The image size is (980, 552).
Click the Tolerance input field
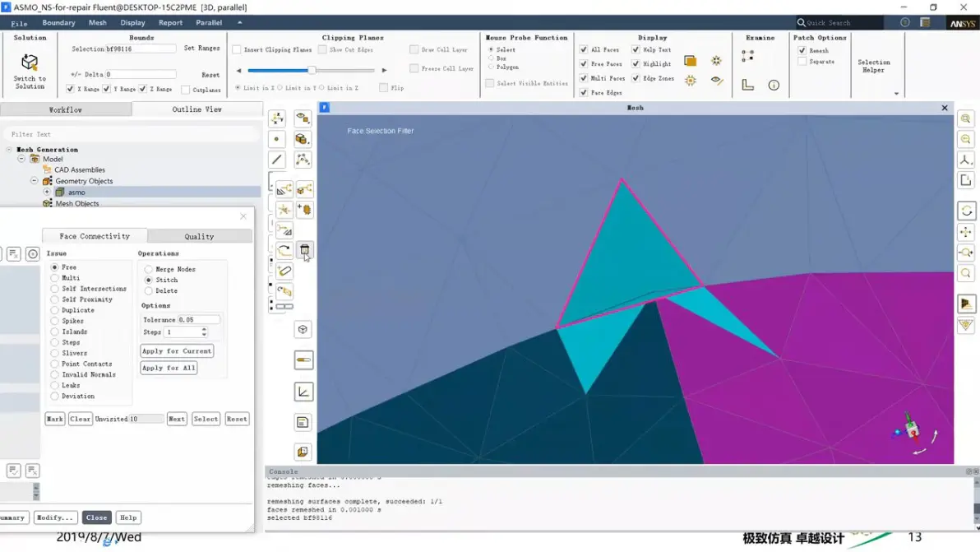click(199, 319)
